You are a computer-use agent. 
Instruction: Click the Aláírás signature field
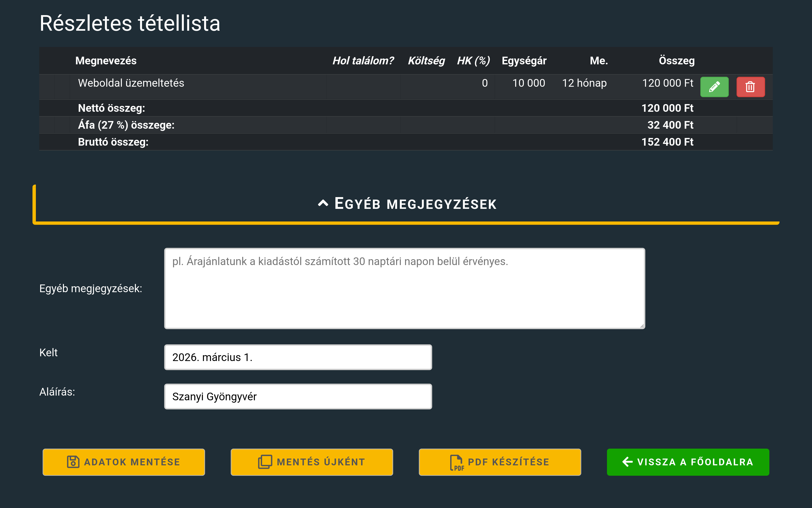point(298,396)
